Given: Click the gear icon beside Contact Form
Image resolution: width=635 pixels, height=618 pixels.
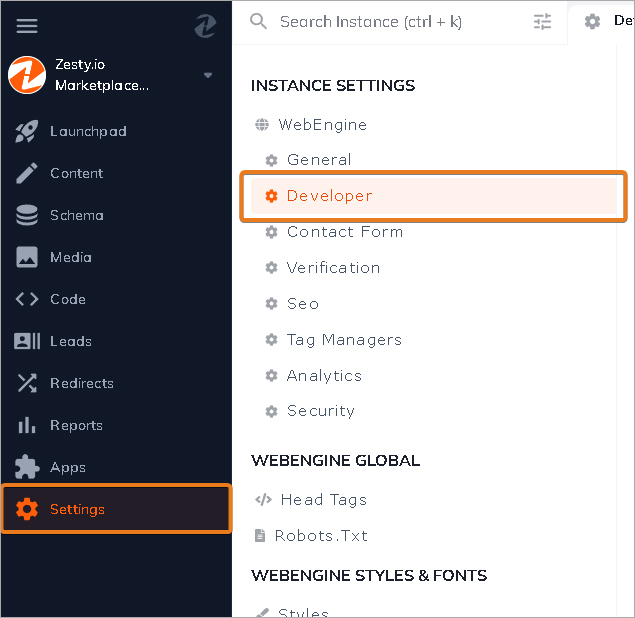Looking at the screenshot, I should pyautogui.click(x=271, y=232).
